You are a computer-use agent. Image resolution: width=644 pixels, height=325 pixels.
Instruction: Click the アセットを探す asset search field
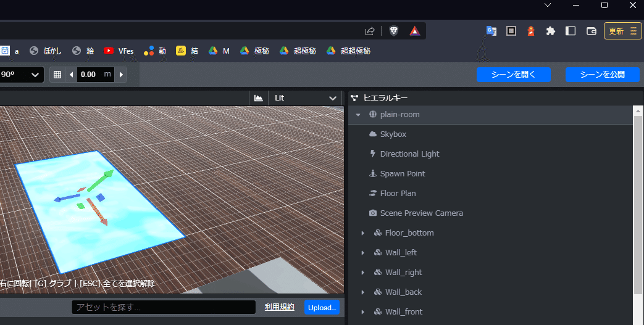coord(164,307)
